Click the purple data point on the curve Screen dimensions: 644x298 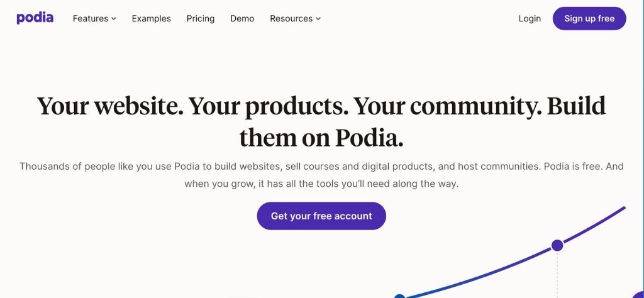(x=557, y=245)
